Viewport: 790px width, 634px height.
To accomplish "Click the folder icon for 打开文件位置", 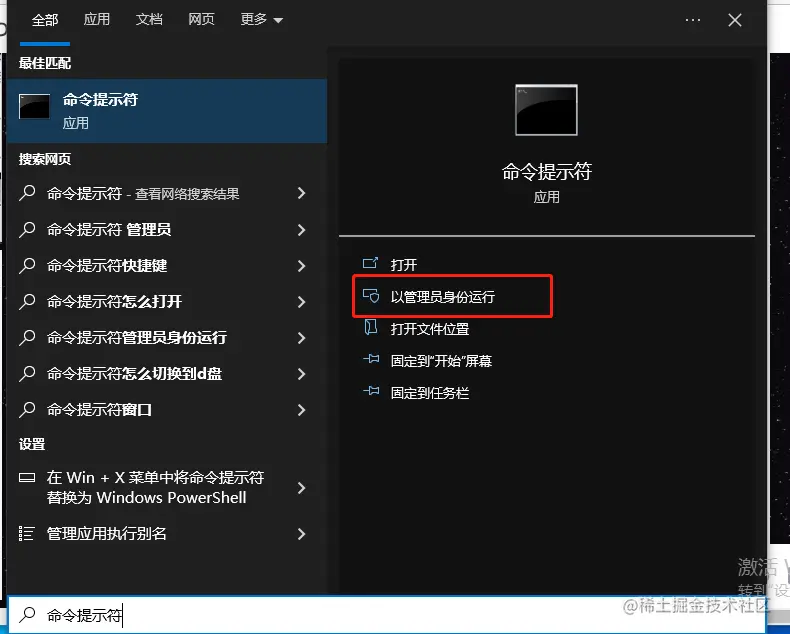I will coord(371,328).
